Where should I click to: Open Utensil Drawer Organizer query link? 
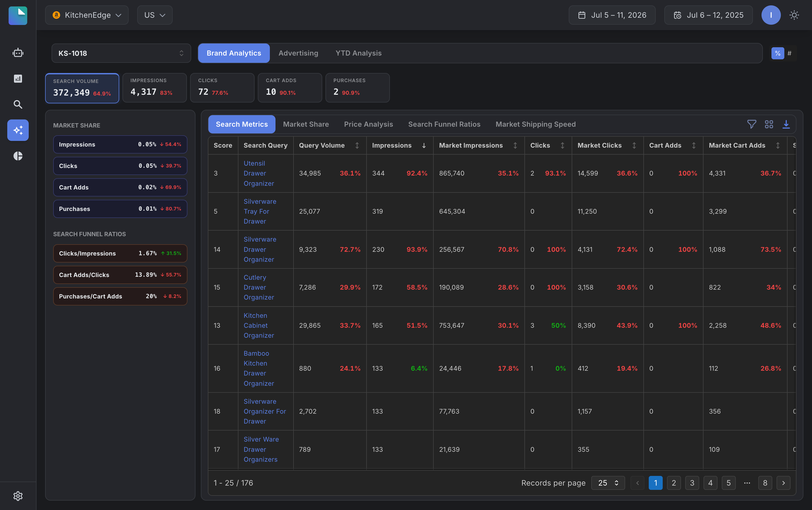pos(259,173)
